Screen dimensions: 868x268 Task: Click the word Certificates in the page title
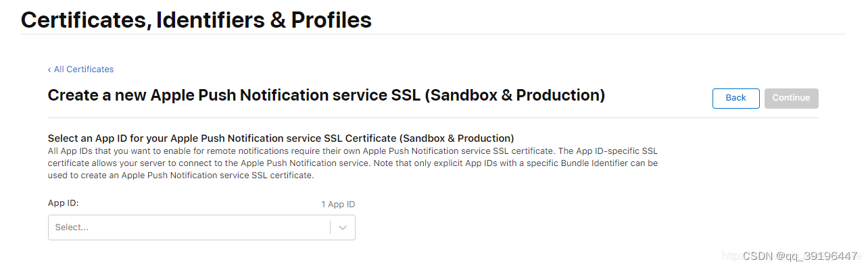pyautogui.click(x=85, y=20)
